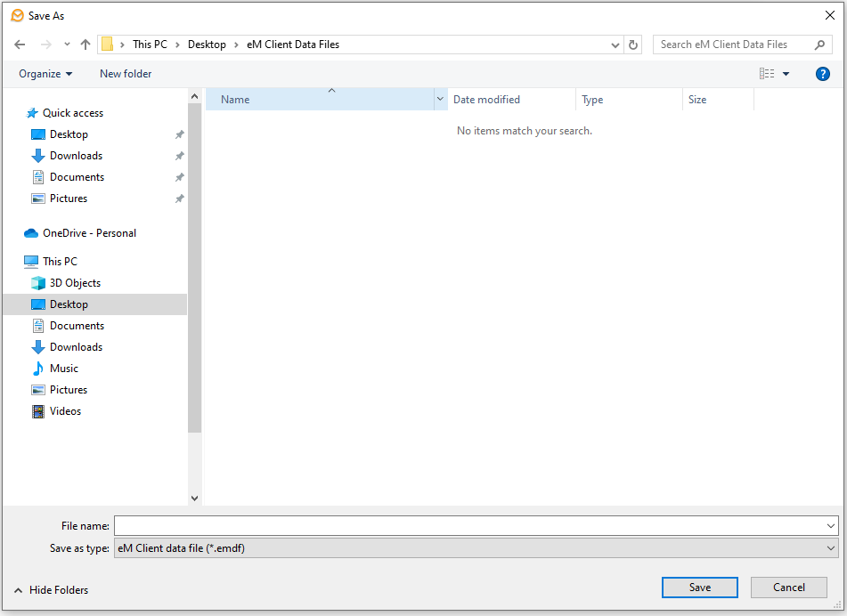Select eM Client Data Files breadcrumb
The width and height of the screenshot is (847, 616).
click(293, 45)
